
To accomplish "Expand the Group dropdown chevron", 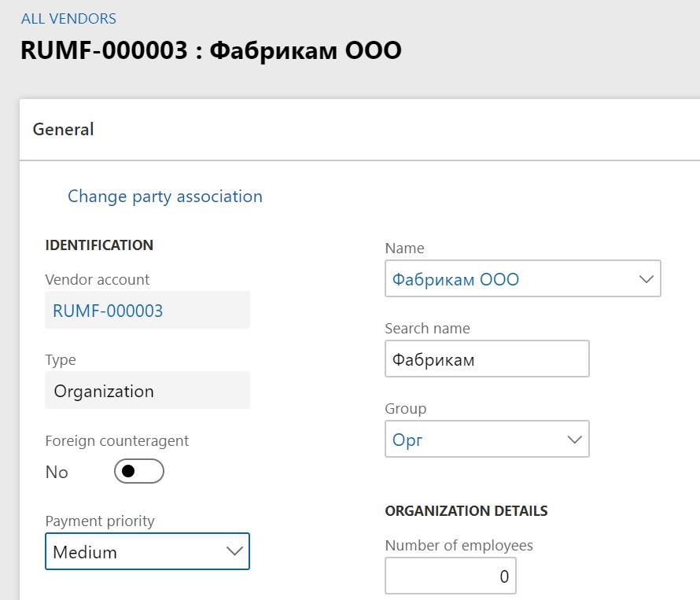I will pos(574,440).
